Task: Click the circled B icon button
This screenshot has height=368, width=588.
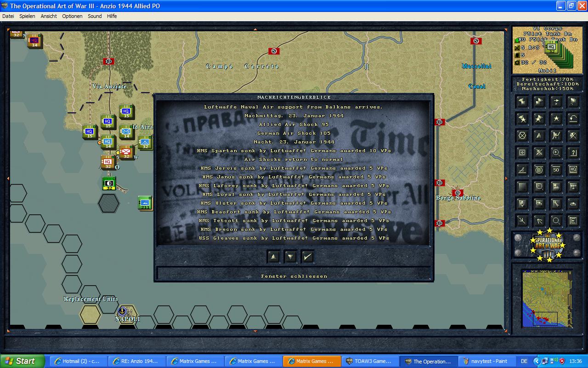Action: click(x=539, y=170)
